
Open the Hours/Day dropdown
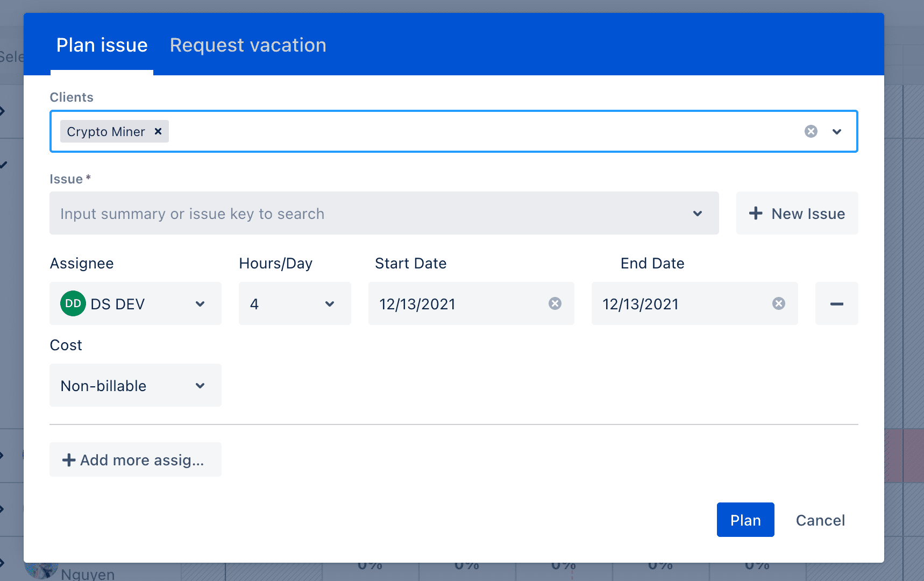329,303
